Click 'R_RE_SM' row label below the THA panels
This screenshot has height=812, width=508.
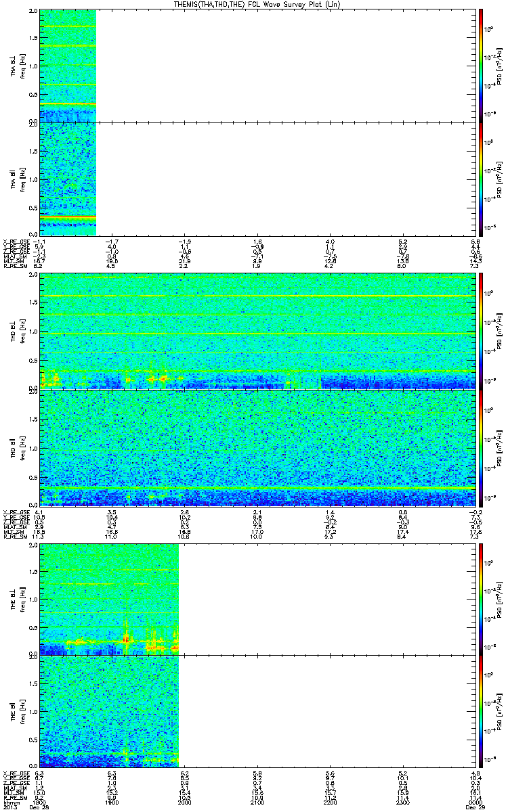point(14,267)
